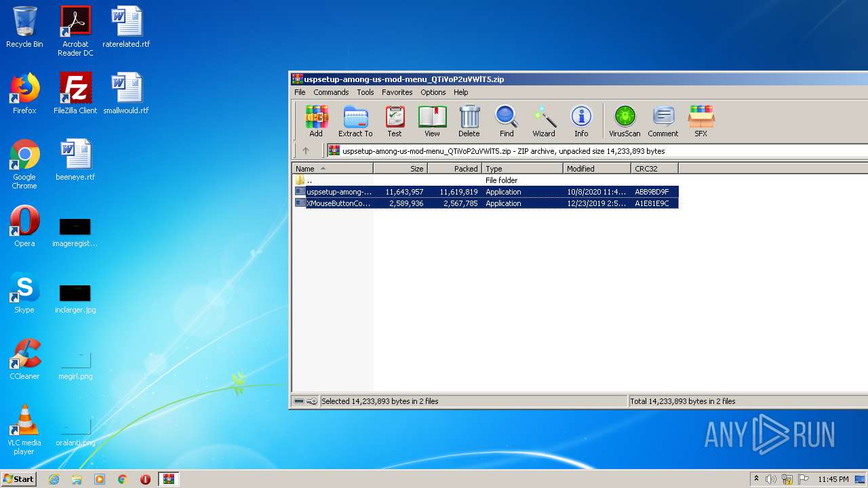Select the smallwould.rtf desktop file
This screenshot has width=868, height=488.
pos(126,94)
